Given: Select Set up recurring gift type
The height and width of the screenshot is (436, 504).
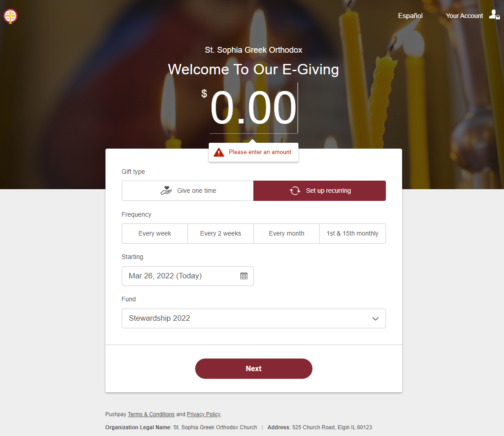Looking at the screenshot, I should [x=320, y=191].
